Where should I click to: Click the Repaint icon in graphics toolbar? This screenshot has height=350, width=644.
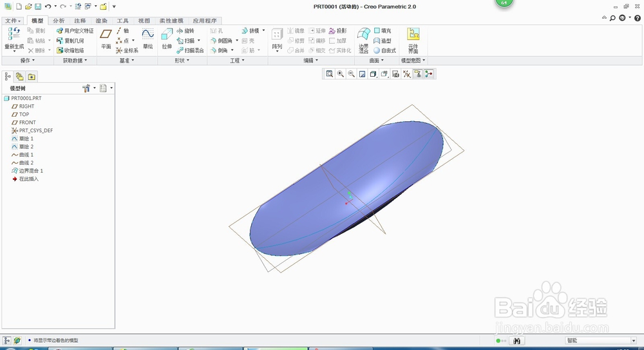point(362,74)
